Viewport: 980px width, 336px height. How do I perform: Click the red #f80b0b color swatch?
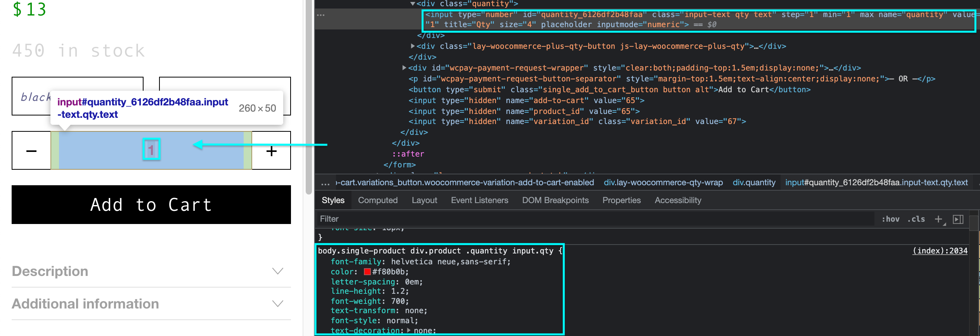(367, 272)
